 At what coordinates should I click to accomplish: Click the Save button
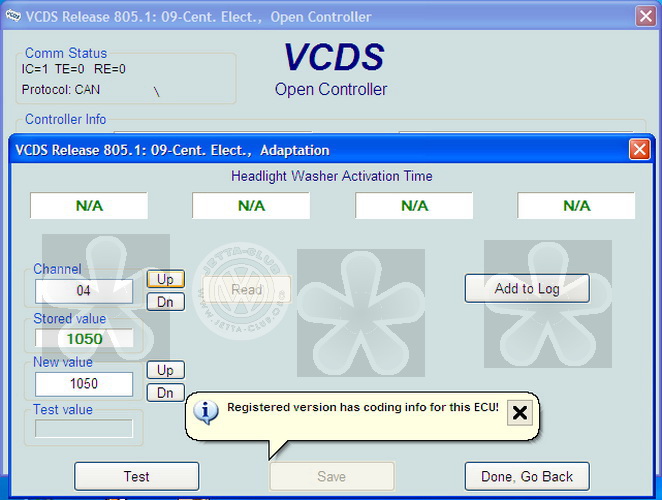pos(332,476)
